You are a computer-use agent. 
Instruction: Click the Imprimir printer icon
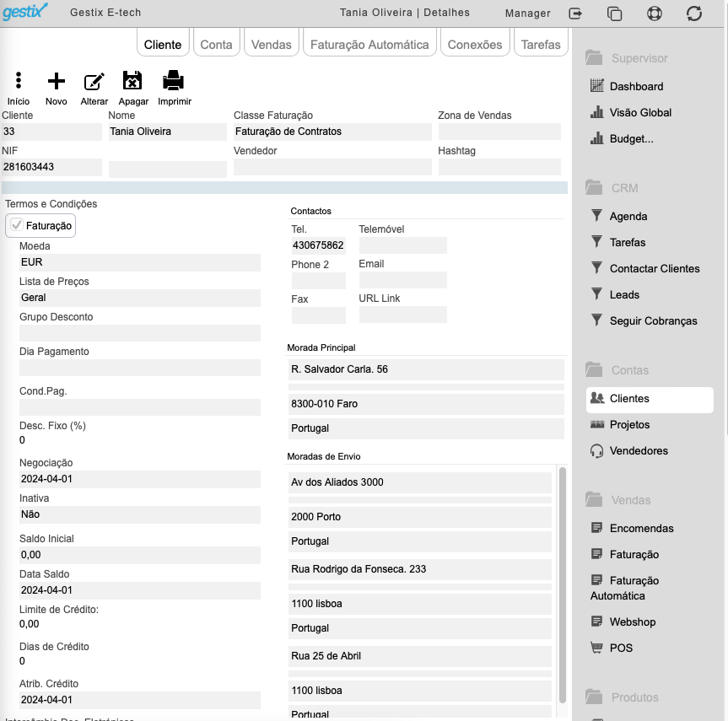click(174, 80)
